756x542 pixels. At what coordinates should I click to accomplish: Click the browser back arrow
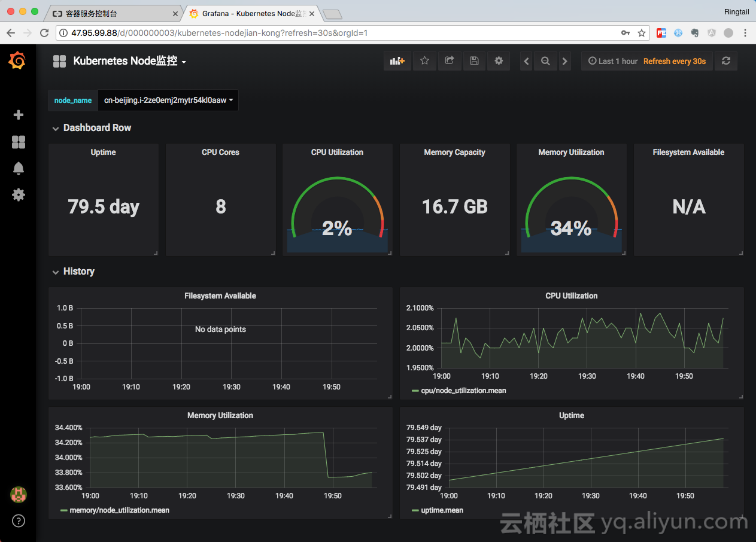point(11,33)
